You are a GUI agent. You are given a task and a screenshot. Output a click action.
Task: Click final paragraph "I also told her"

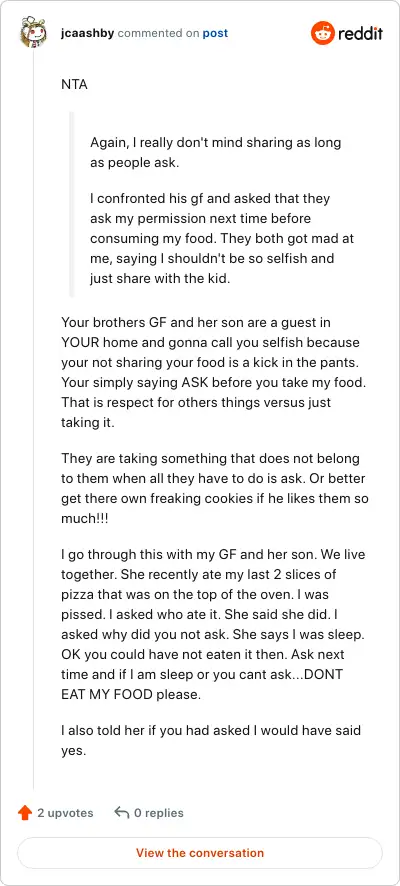(x=211, y=740)
